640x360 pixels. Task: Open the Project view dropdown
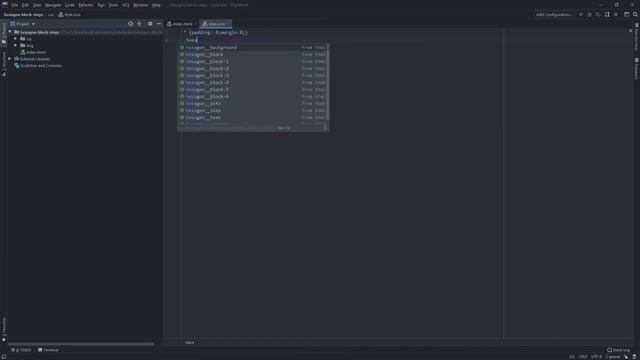[23, 24]
